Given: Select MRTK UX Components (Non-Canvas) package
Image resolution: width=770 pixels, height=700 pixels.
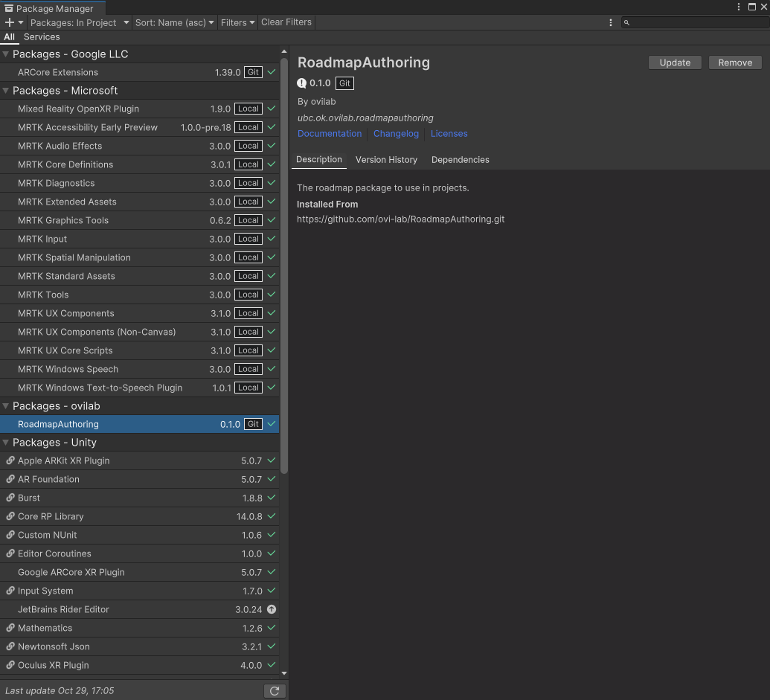Looking at the screenshot, I should (x=139, y=332).
